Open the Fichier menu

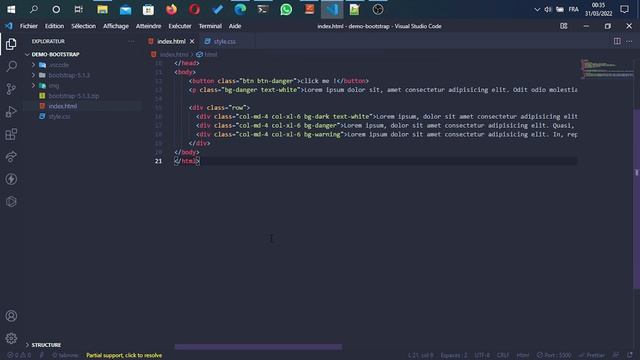(x=29, y=26)
